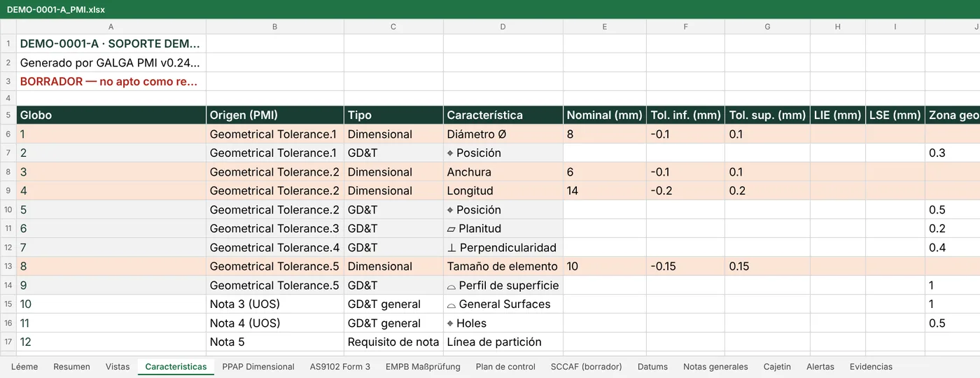
Task: Click the 'Línea de partición' cell
Action: point(503,342)
